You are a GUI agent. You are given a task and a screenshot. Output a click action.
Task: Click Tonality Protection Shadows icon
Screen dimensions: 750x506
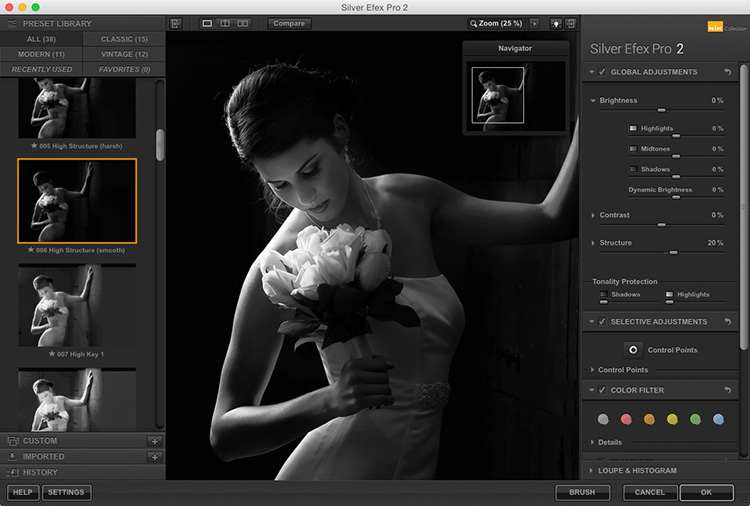pyautogui.click(x=604, y=294)
